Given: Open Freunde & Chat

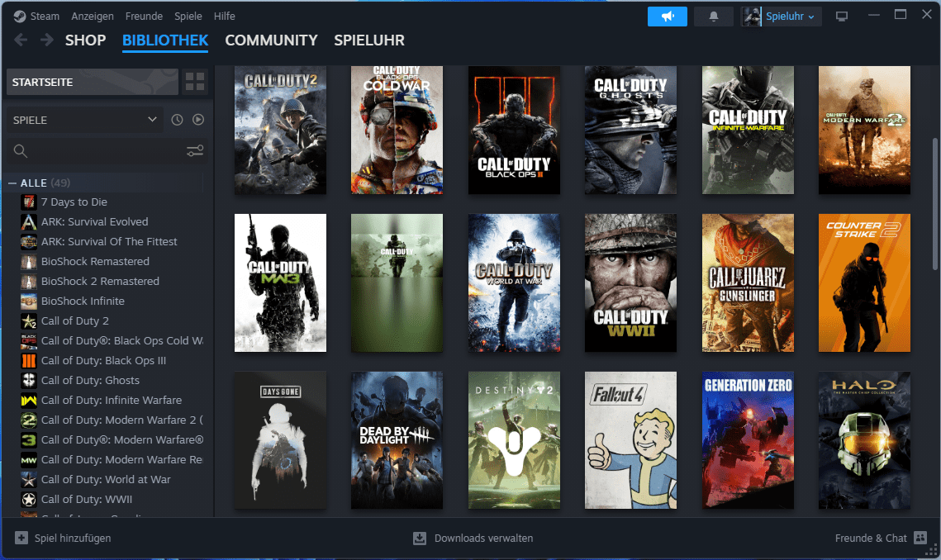Looking at the screenshot, I should point(871,538).
